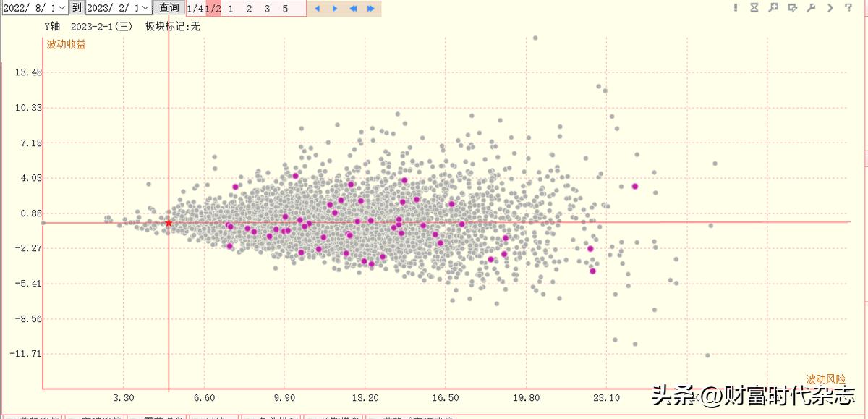Click the 19.80 X-axis value
Screen dimensions: 868x419
click(526, 398)
